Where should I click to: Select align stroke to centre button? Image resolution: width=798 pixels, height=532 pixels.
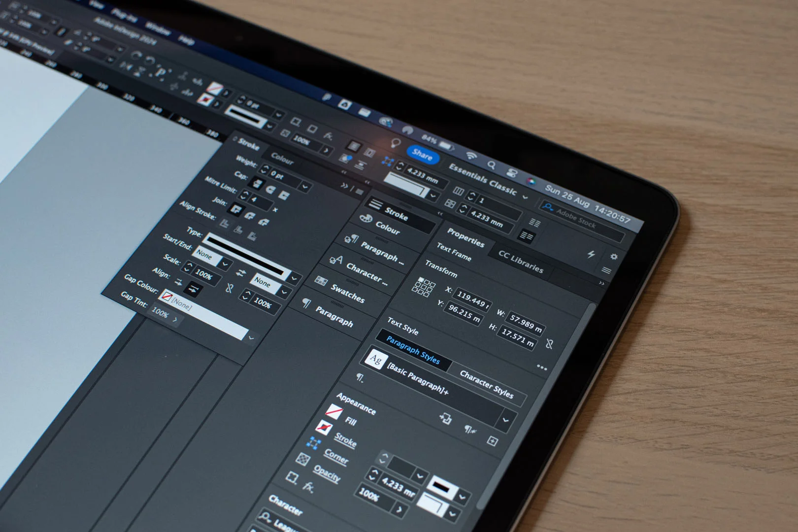click(x=224, y=224)
